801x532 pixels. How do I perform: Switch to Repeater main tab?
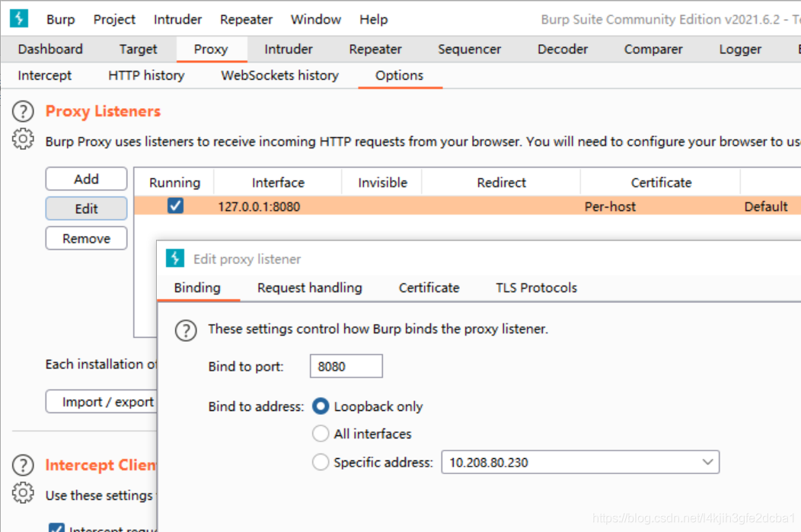[x=375, y=49]
